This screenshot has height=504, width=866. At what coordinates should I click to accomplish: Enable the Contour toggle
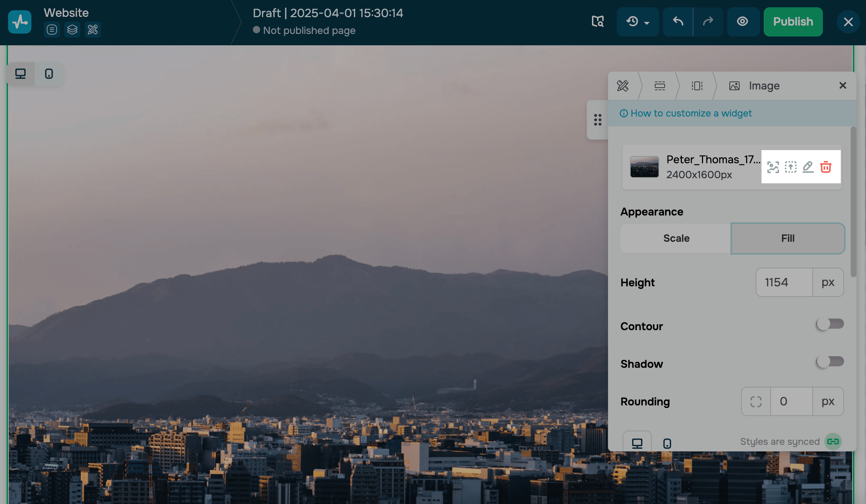(x=830, y=324)
